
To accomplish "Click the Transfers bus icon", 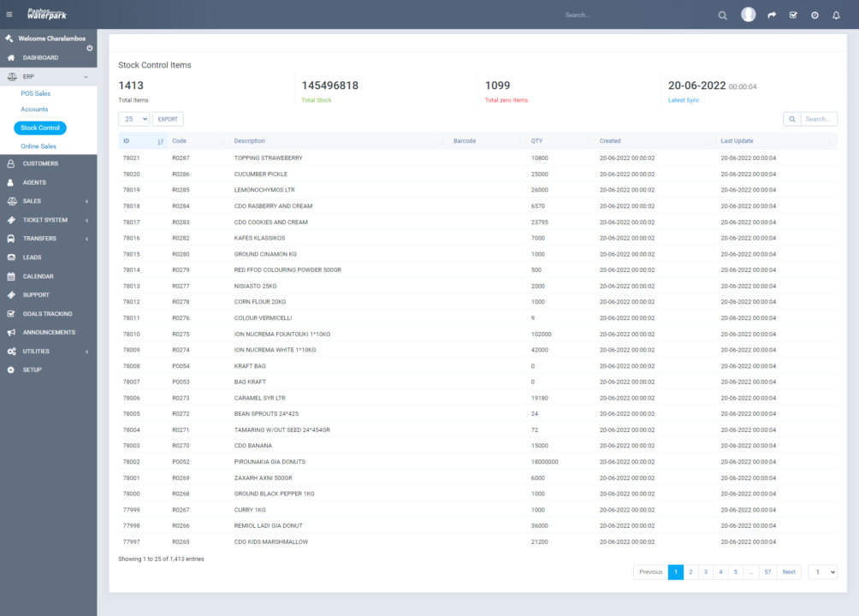I will [x=11, y=239].
